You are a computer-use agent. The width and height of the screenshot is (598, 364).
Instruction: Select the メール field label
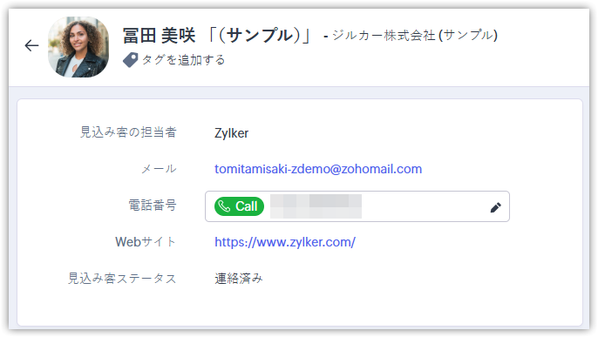click(159, 168)
